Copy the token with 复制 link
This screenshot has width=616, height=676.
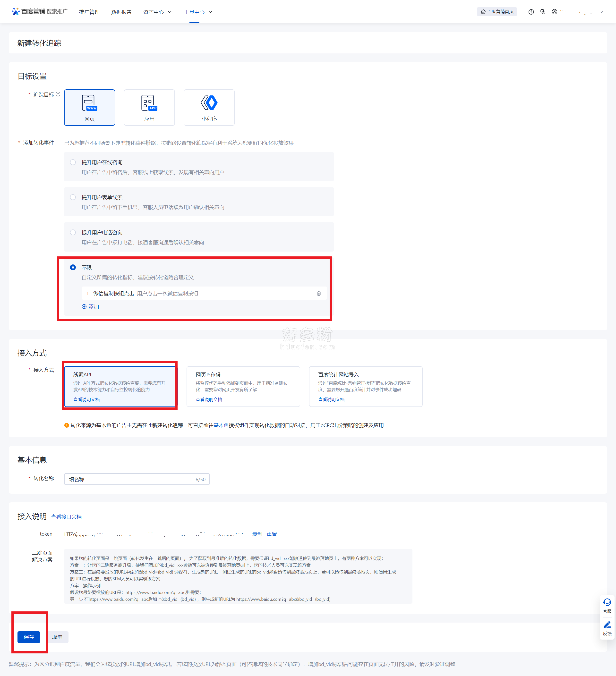click(x=257, y=534)
